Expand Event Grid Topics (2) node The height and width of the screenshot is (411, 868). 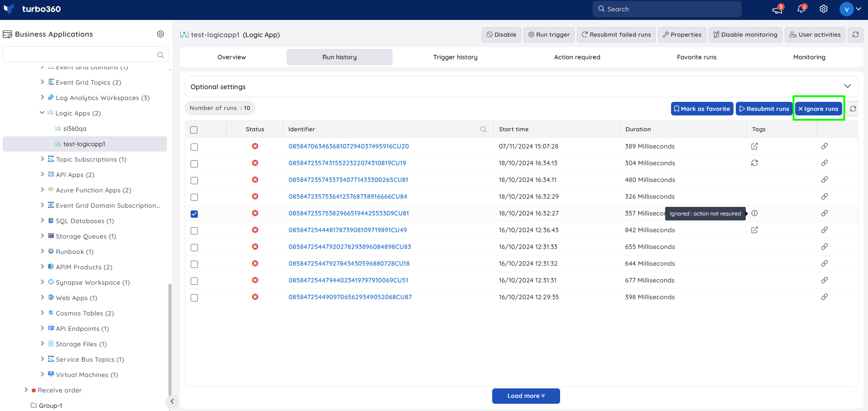[x=43, y=82]
